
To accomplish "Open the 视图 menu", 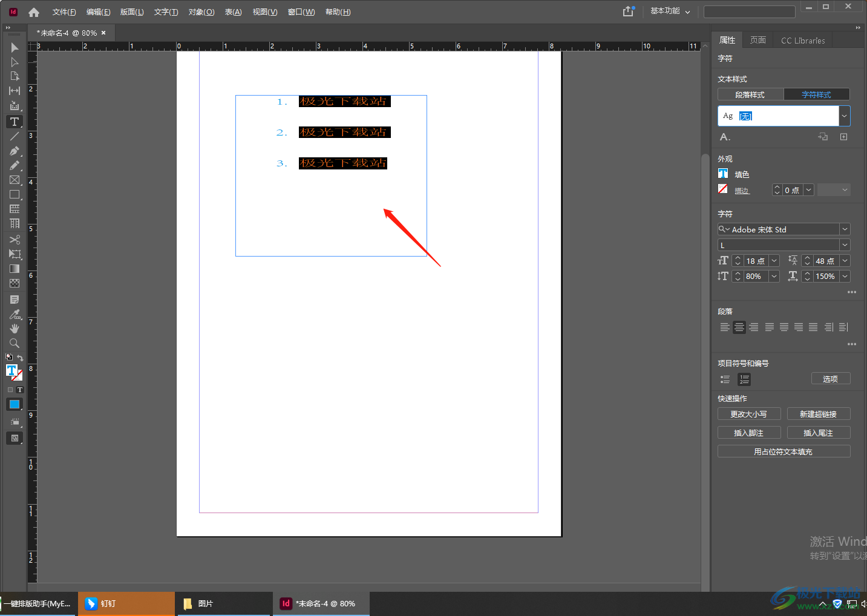I will tap(265, 12).
